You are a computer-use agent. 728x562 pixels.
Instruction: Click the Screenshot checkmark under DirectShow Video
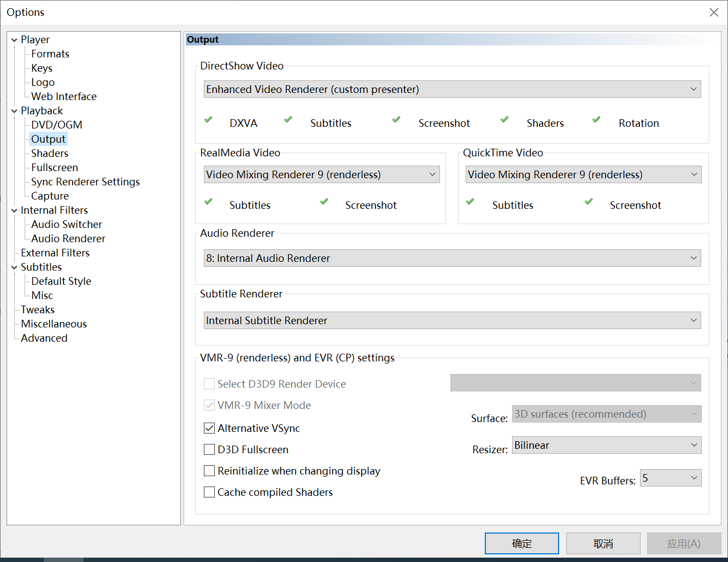point(396,121)
